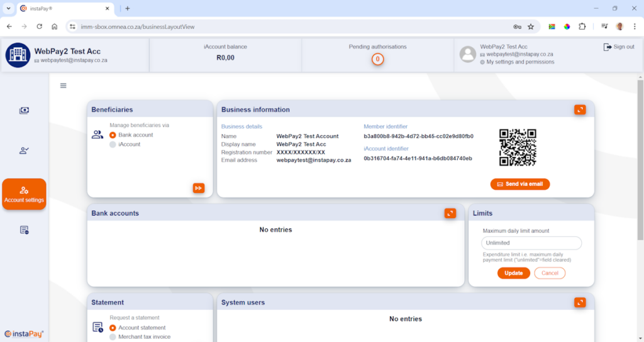
Task: Click the browser back arrow
Action: [9, 26]
